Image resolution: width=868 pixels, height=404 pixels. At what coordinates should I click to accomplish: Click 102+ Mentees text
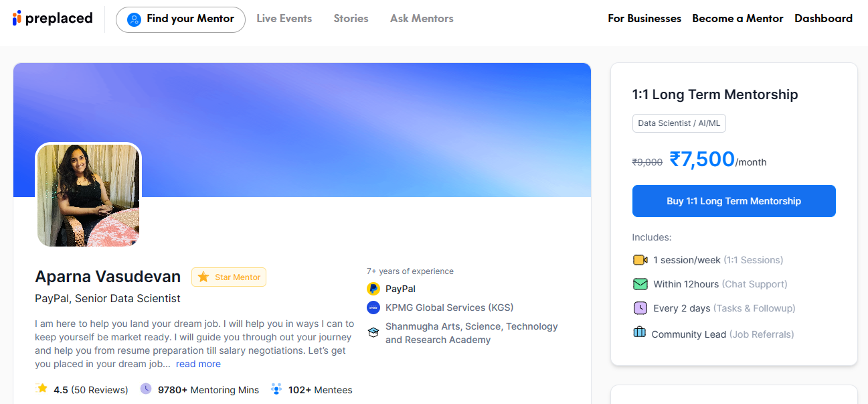point(320,390)
